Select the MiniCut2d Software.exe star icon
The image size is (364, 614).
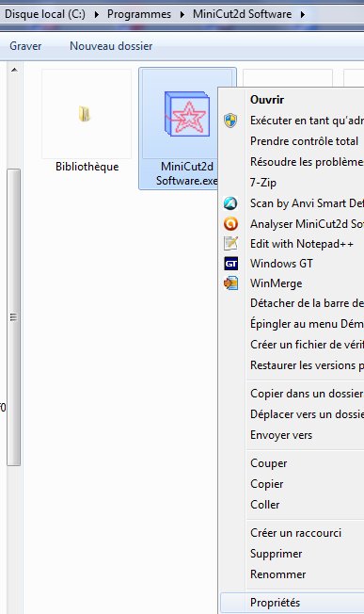[x=187, y=114]
